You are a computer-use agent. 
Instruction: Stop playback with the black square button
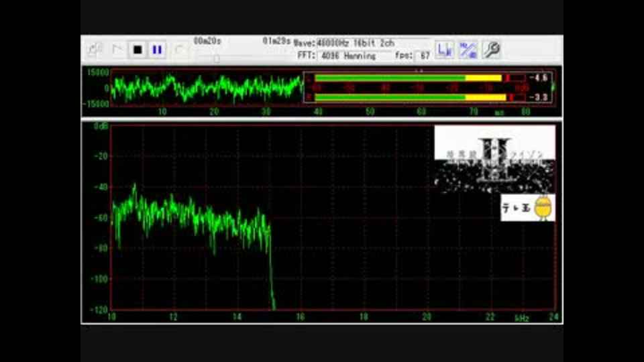[x=138, y=50]
